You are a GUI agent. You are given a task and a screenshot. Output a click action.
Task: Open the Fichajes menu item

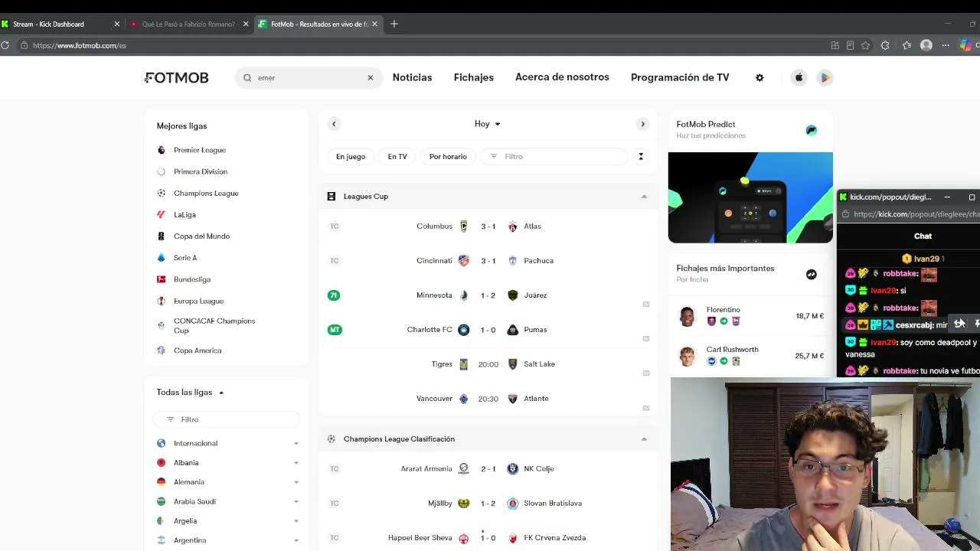pyautogui.click(x=474, y=77)
